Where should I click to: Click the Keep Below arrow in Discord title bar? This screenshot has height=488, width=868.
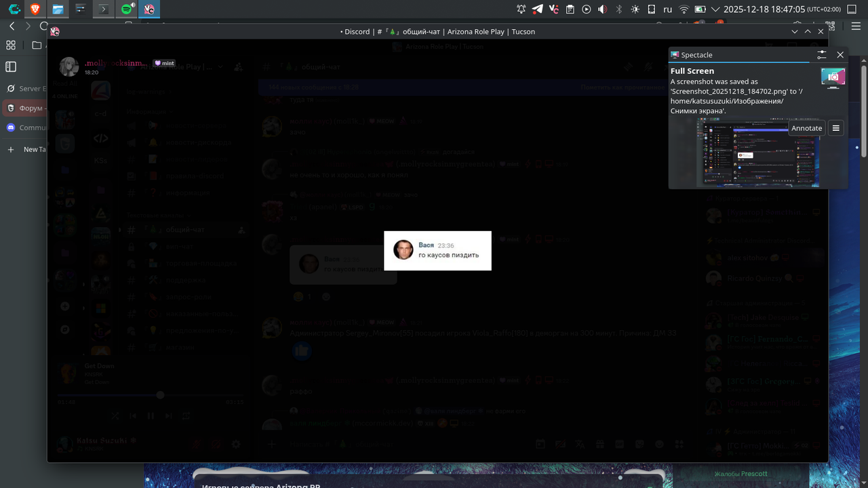[x=795, y=32]
